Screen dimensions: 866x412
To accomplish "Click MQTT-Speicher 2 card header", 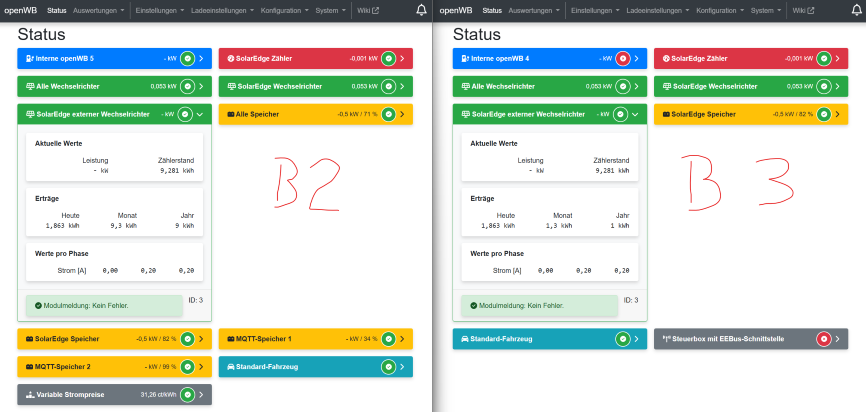I will coord(114,367).
